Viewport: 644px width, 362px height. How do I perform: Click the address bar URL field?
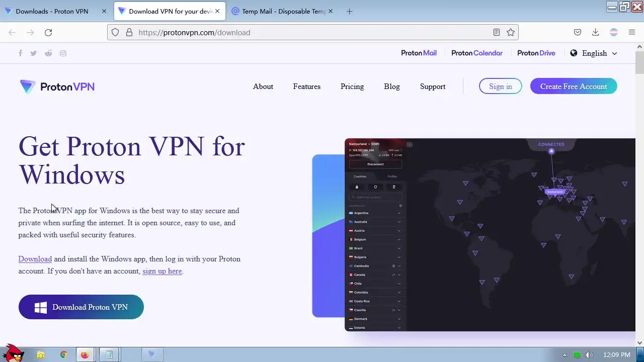pos(312,32)
